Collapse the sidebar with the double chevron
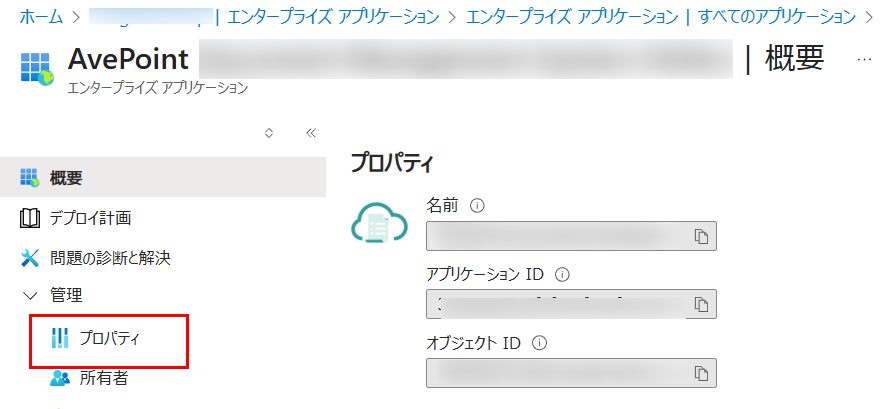The width and height of the screenshot is (891, 409). point(310,133)
